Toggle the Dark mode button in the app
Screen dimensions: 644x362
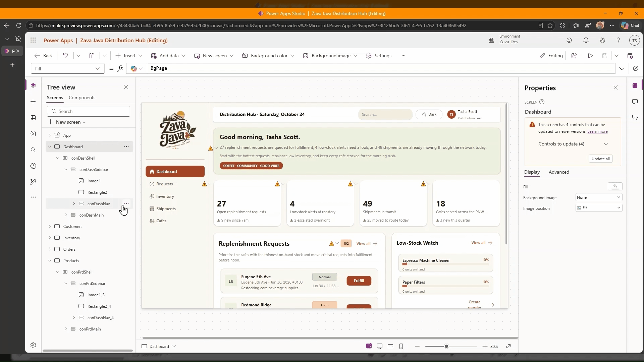click(429, 114)
